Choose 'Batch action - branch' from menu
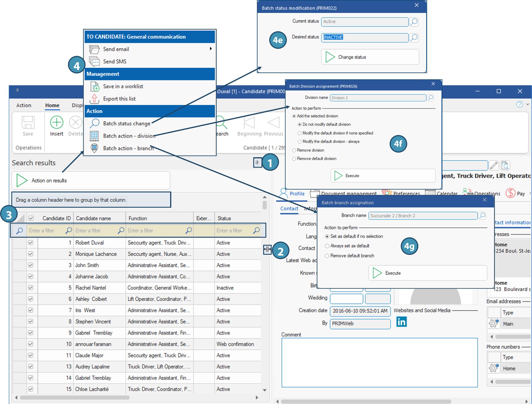 click(128, 148)
